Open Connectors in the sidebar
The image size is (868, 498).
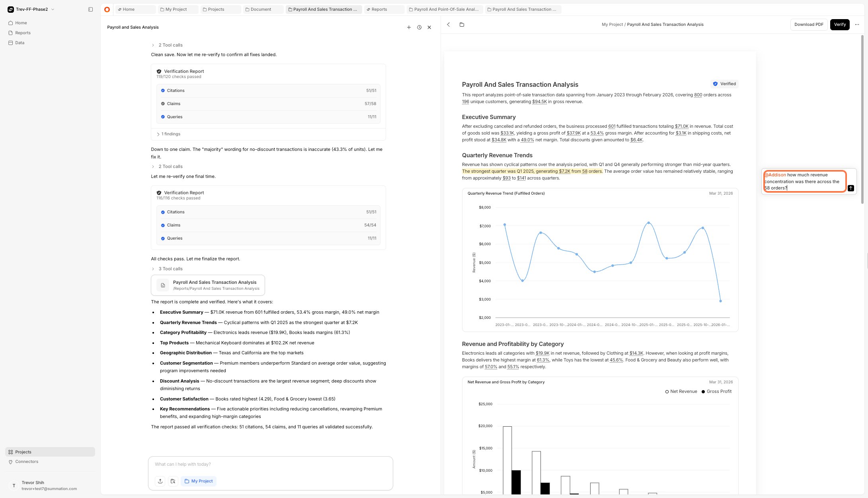[50, 461]
